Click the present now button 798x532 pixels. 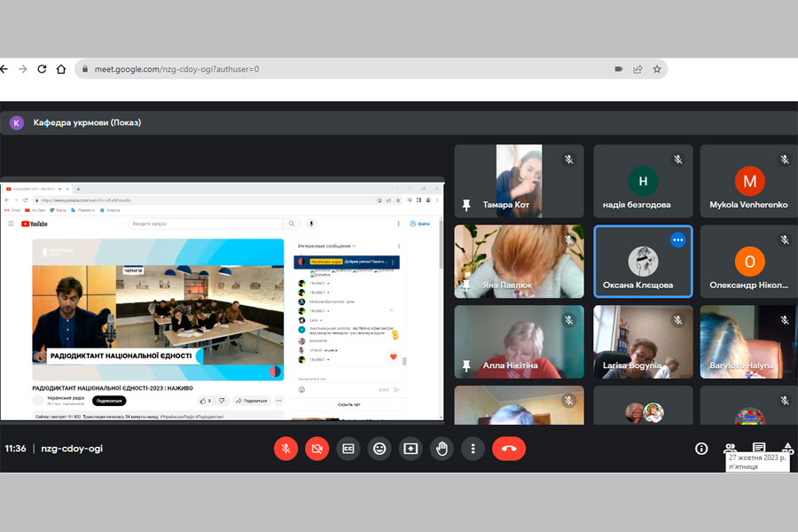(411, 449)
